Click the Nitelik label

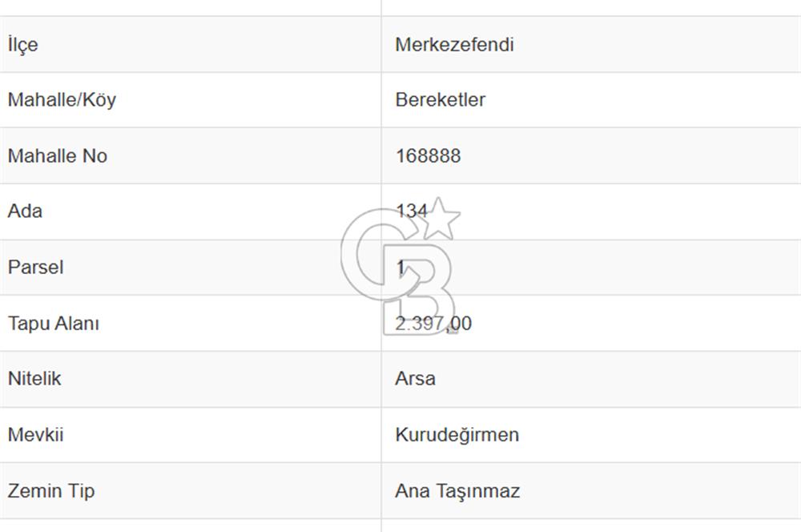[34, 379]
